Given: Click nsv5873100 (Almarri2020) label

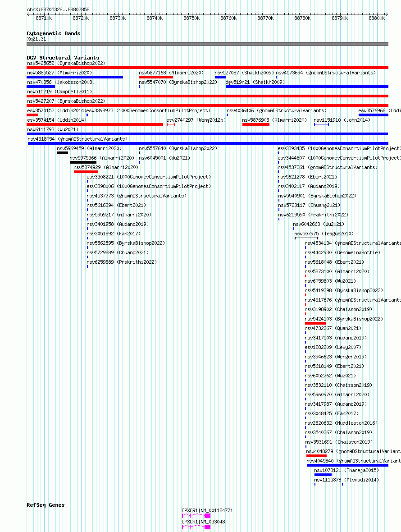Looking at the screenshot, I should [337, 272].
